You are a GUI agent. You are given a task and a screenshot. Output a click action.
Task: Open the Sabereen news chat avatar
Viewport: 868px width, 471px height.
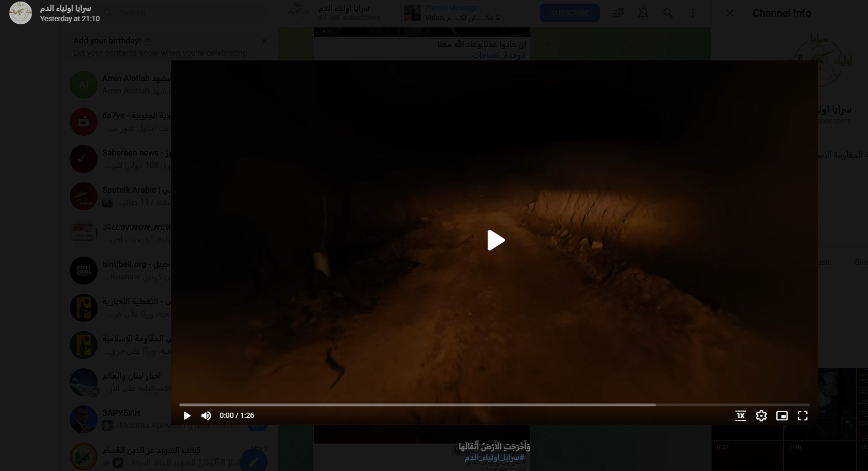[x=84, y=159]
